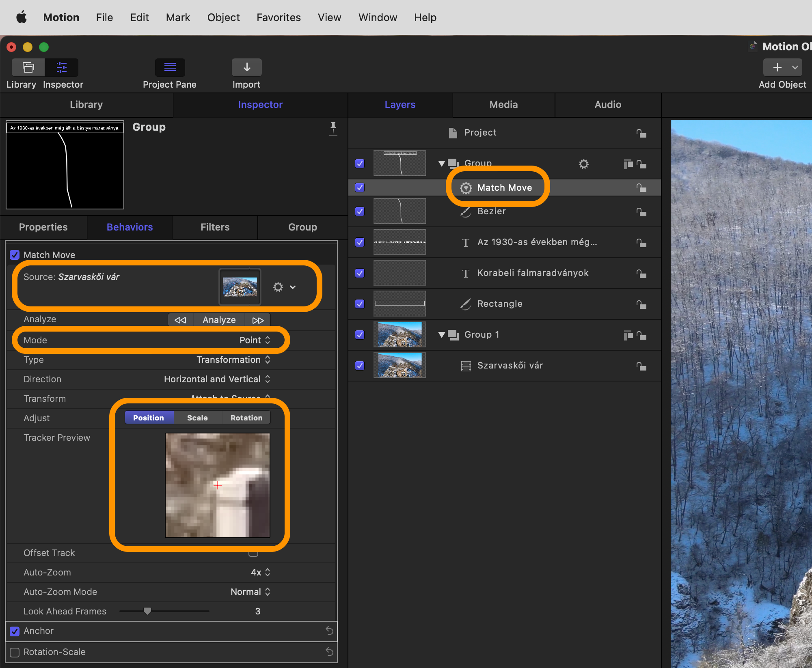Switch to the Audio tab
The width and height of the screenshot is (812, 668).
click(608, 105)
